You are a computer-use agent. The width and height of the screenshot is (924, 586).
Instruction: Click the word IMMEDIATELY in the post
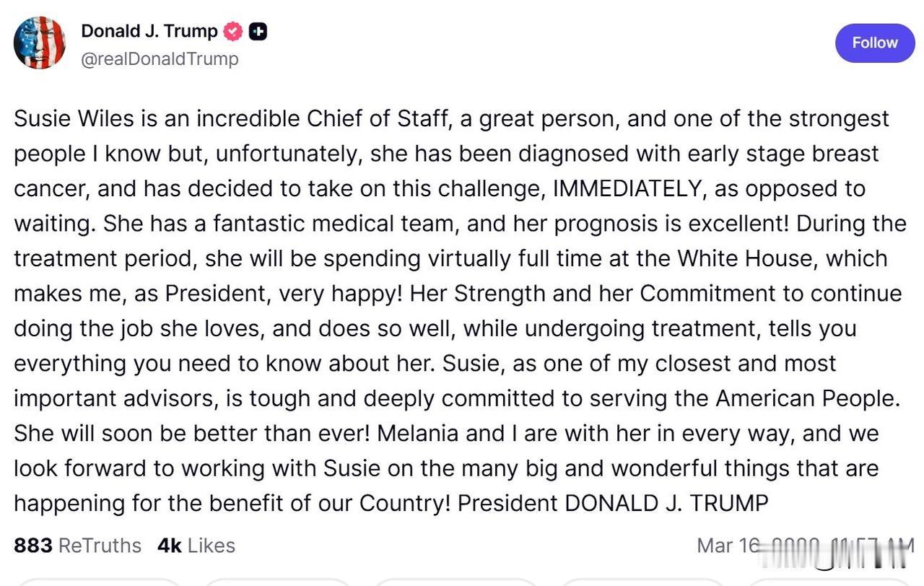(x=627, y=188)
